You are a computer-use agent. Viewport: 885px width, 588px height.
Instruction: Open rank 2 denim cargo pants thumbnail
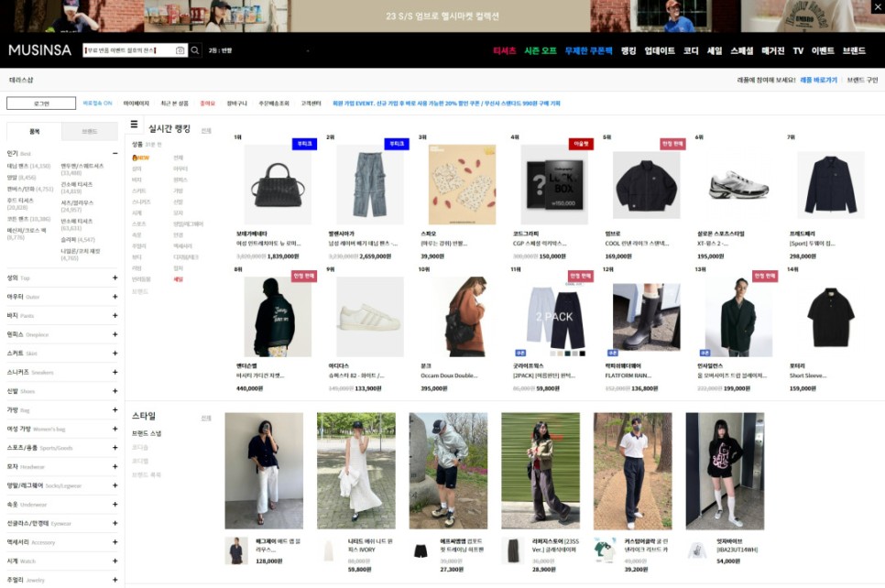370,184
